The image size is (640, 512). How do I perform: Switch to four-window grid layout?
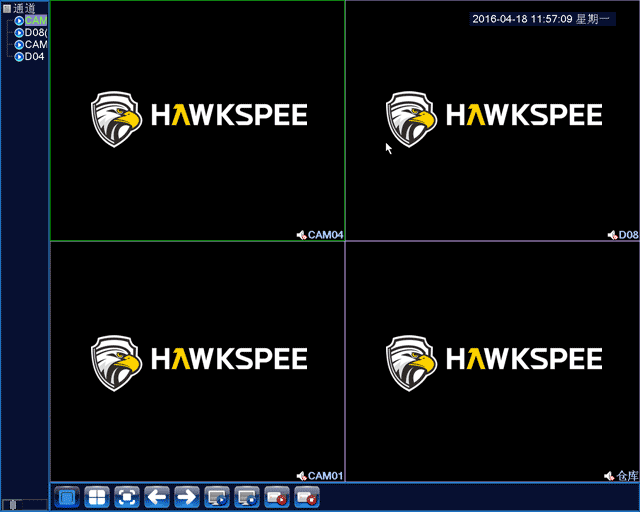click(x=97, y=497)
